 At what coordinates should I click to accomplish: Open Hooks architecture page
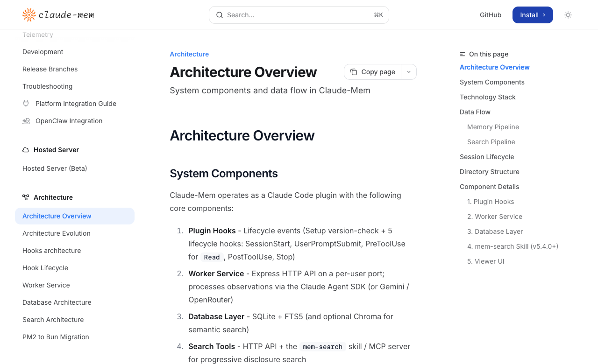(x=52, y=251)
